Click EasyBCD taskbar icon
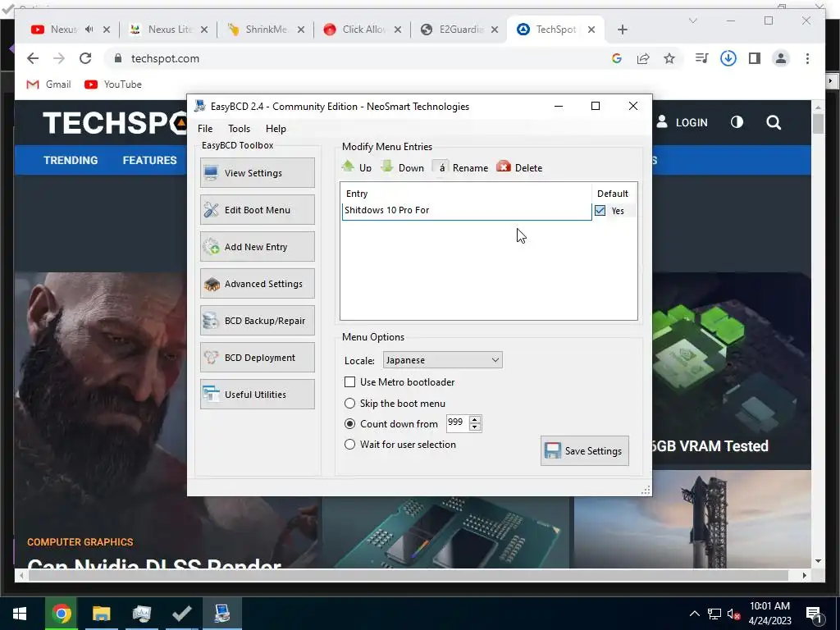The height and width of the screenshot is (630, 840). pos(222,614)
